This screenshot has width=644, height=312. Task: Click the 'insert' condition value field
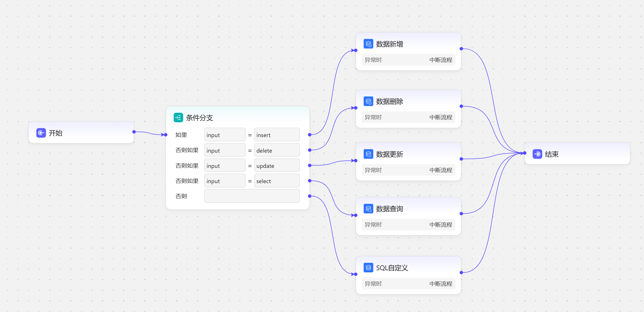pyautogui.click(x=277, y=135)
